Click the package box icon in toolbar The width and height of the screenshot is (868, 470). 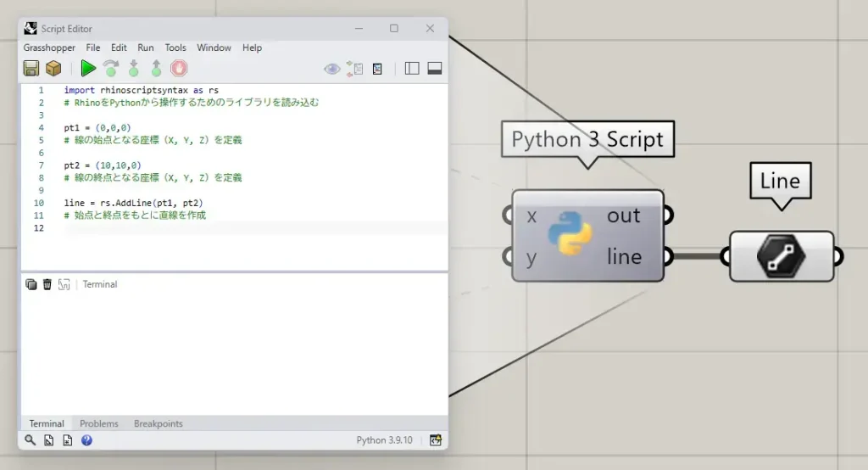click(x=53, y=69)
